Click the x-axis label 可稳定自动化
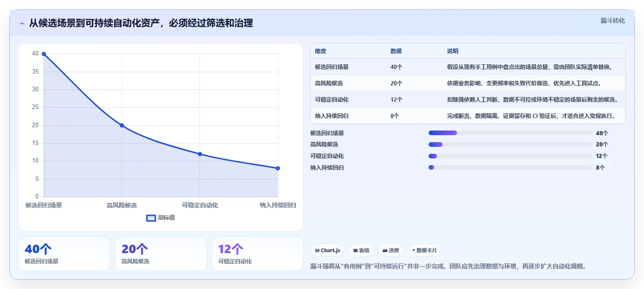644x289 pixels. coord(200,205)
